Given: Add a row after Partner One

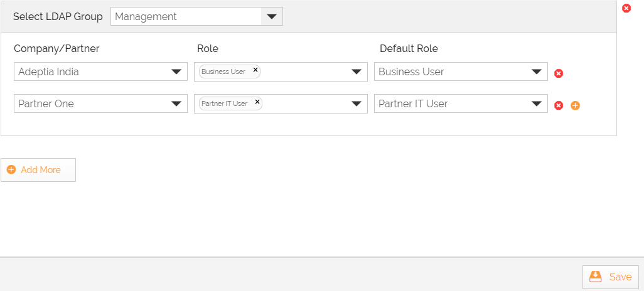Looking at the screenshot, I should tap(575, 105).
